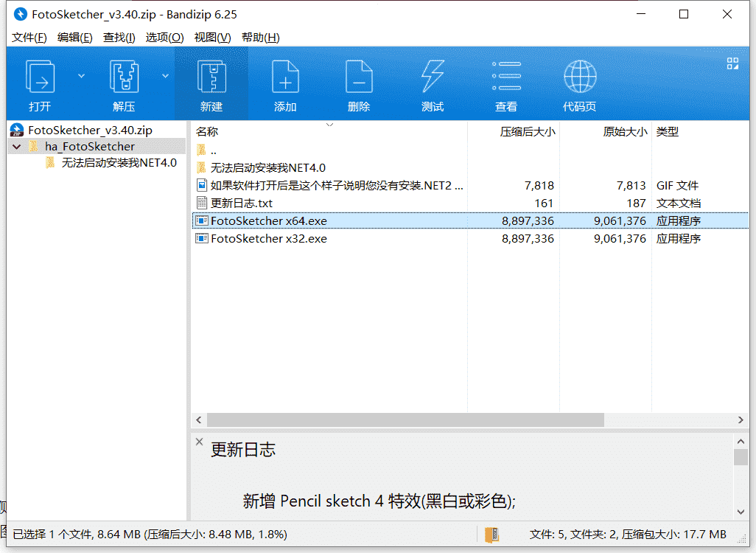Image resolution: width=756 pixels, height=553 pixels.
Task: Click the left arrow of horizontal scrollbar
Action: tap(199, 420)
